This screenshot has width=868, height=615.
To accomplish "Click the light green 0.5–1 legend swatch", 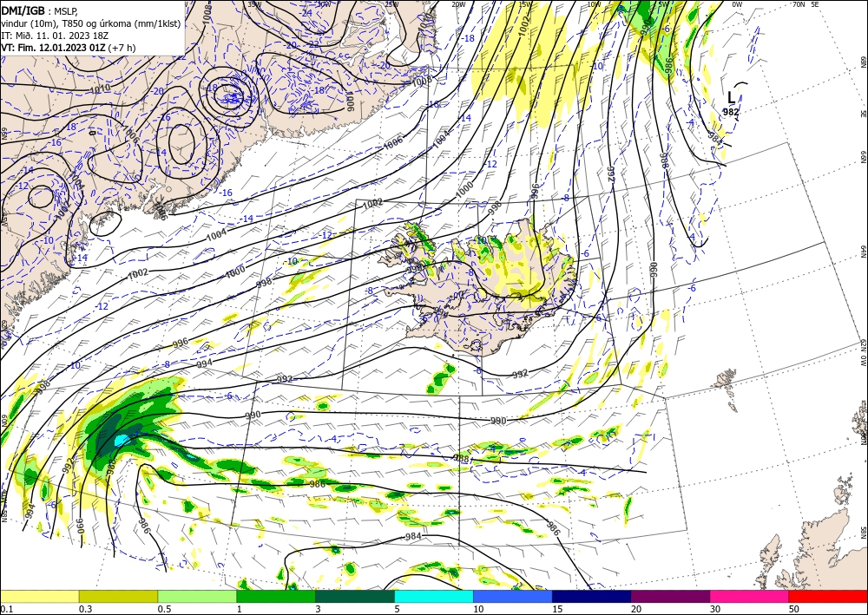I will (x=197, y=596).
